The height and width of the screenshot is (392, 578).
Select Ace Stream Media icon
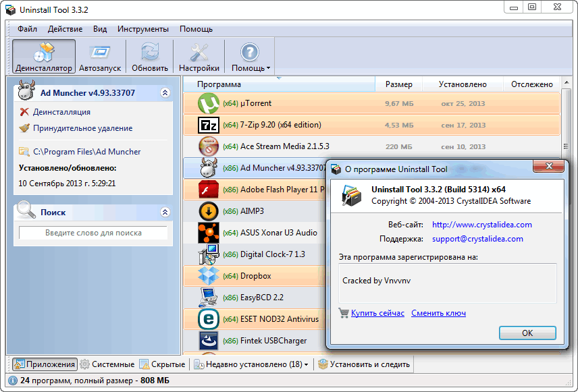click(x=208, y=146)
